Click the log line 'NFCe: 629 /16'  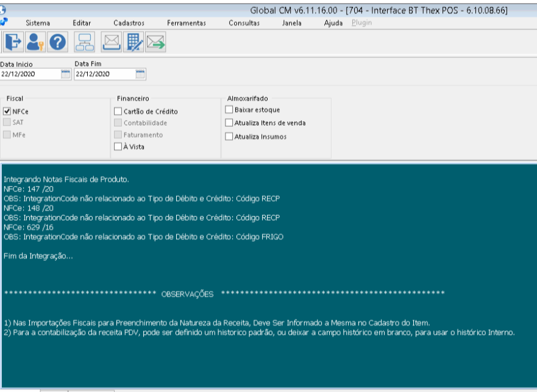[x=29, y=227]
